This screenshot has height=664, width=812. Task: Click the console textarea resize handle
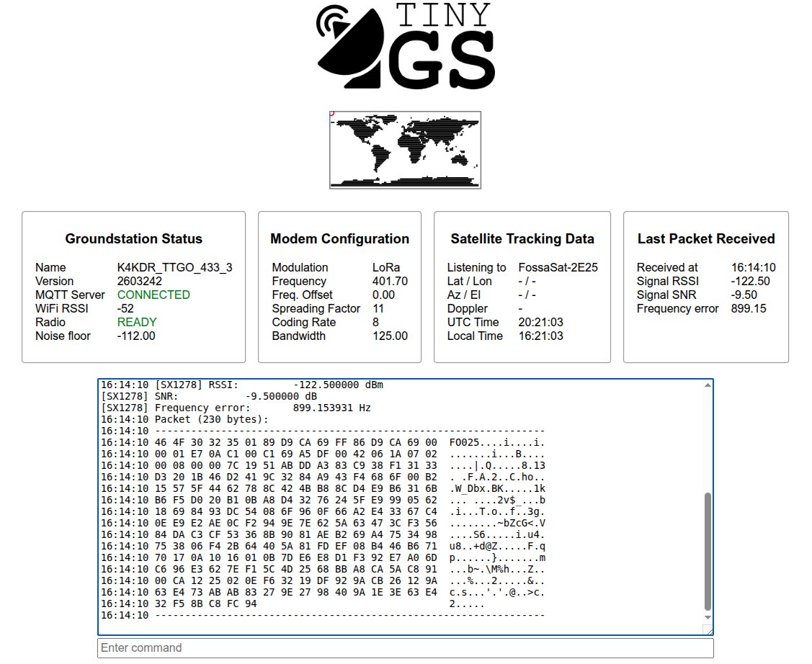pos(708,629)
